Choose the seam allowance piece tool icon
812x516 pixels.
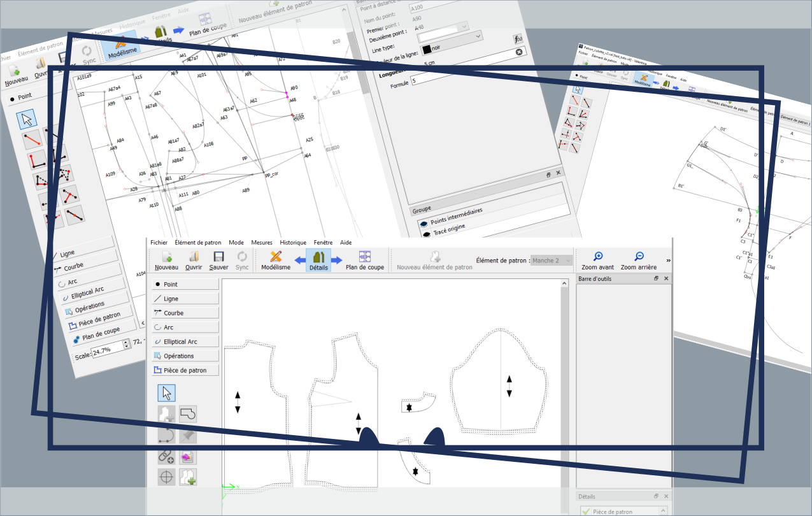pyautogui.click(x=166, y=414)
